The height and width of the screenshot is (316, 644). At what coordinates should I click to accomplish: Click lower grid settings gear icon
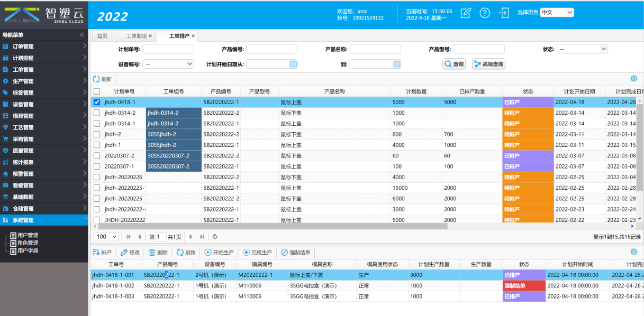pyautogui.click(x=634, y=252)
